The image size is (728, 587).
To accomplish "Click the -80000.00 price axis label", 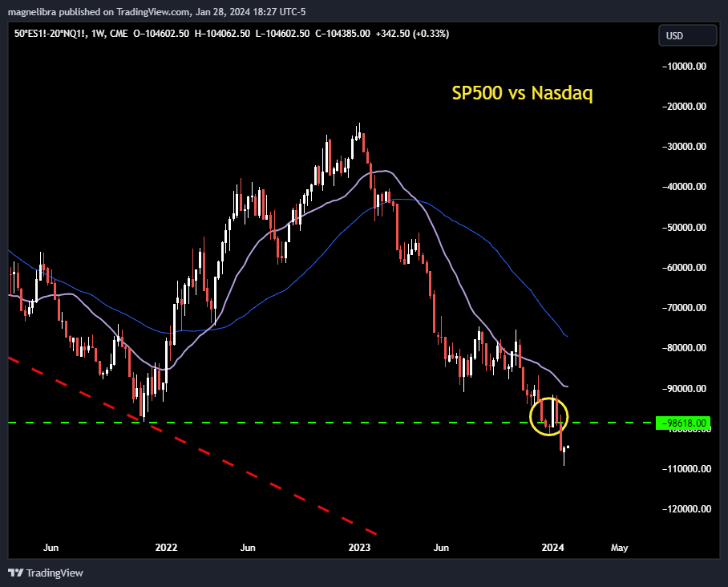I will click(684, 348).
